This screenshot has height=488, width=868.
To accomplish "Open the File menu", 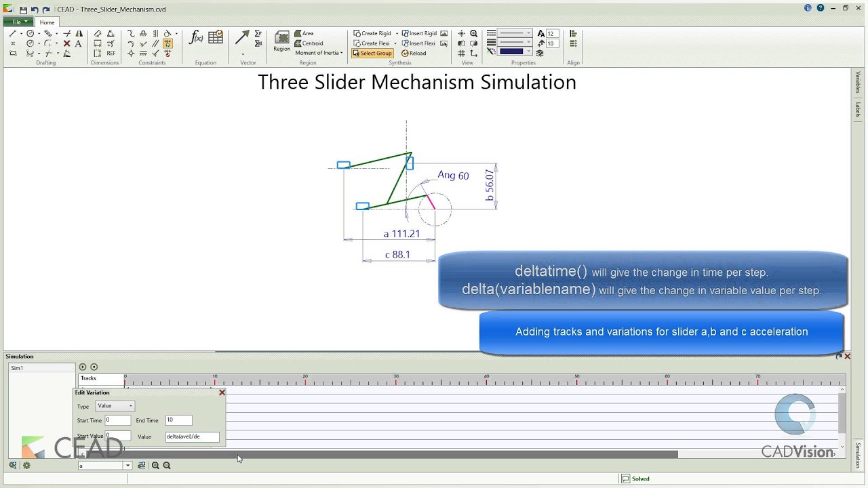I will [18, 22].
